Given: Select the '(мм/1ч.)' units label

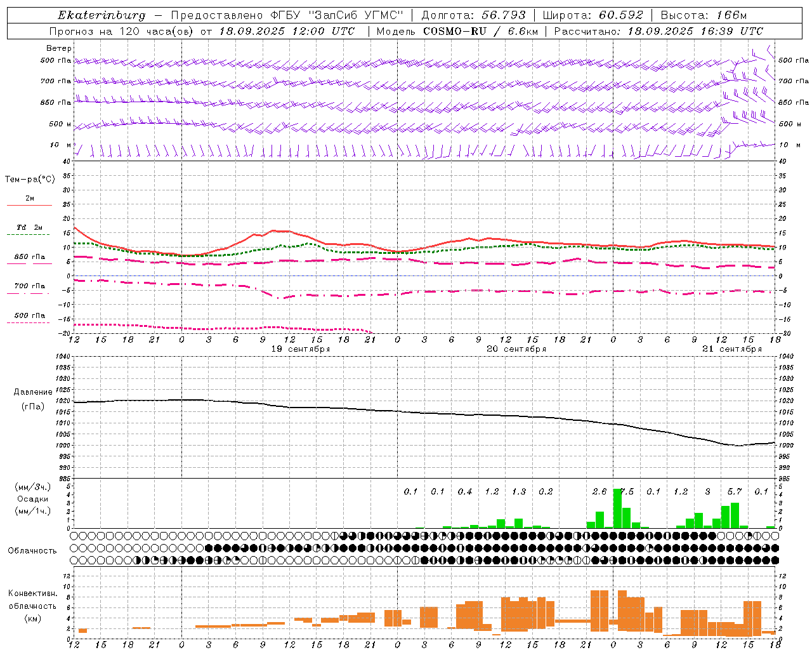Looking at the screenshot, I should [33, 511].
